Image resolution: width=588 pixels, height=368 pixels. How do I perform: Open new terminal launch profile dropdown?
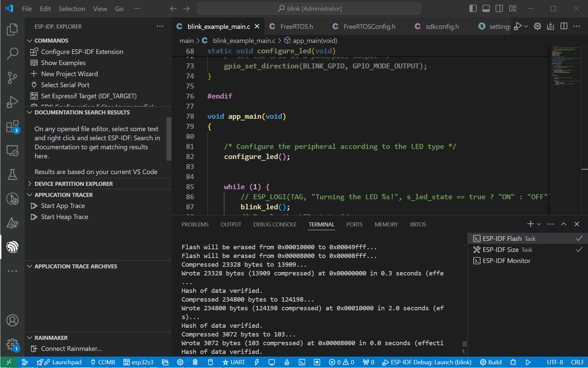(539, 224)
